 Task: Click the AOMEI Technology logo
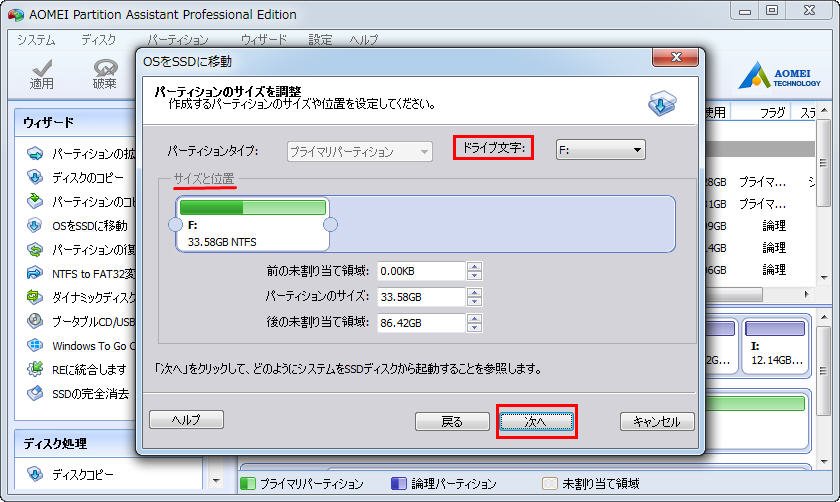779,76
